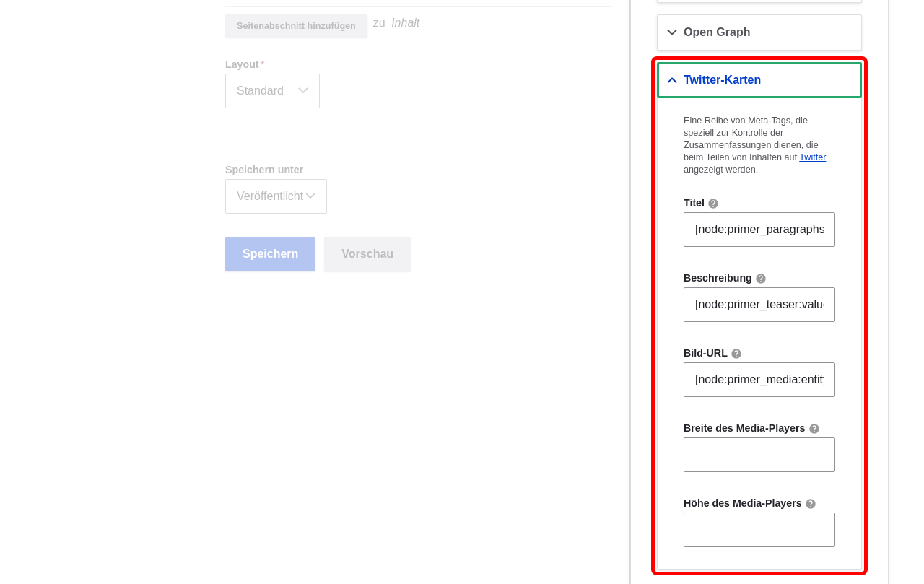Image resolution: width=924 pixels, height=584 pixels.
Task: Expand the Open Graph section
Action: [759, 32]
